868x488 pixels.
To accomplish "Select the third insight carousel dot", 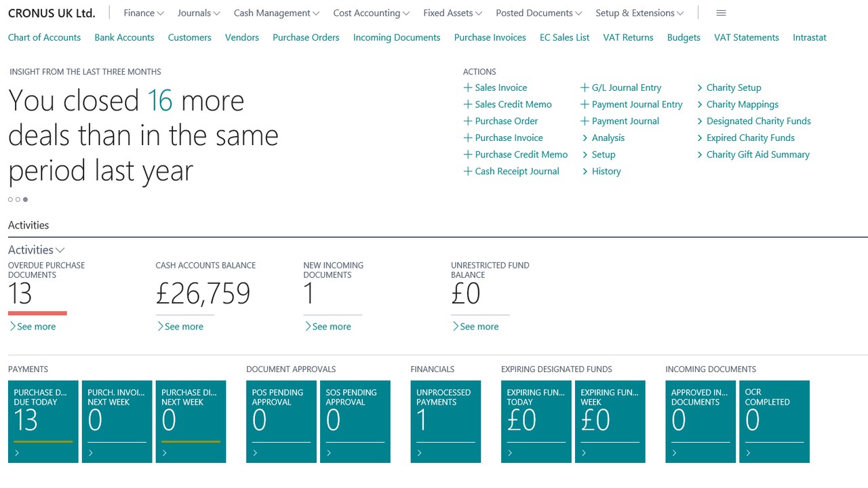I will point(25,199).
